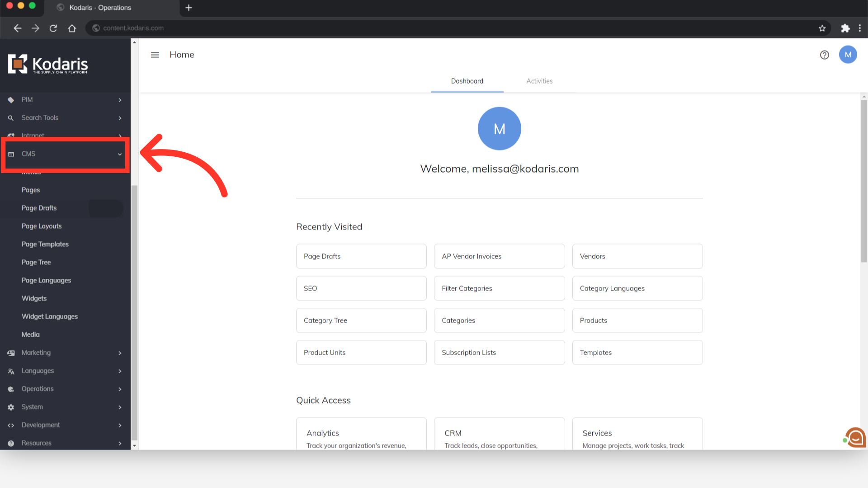This screenshot has width=868, height=488.
Task: Collapse the CMS menu chevron
Action: (120, 154)
